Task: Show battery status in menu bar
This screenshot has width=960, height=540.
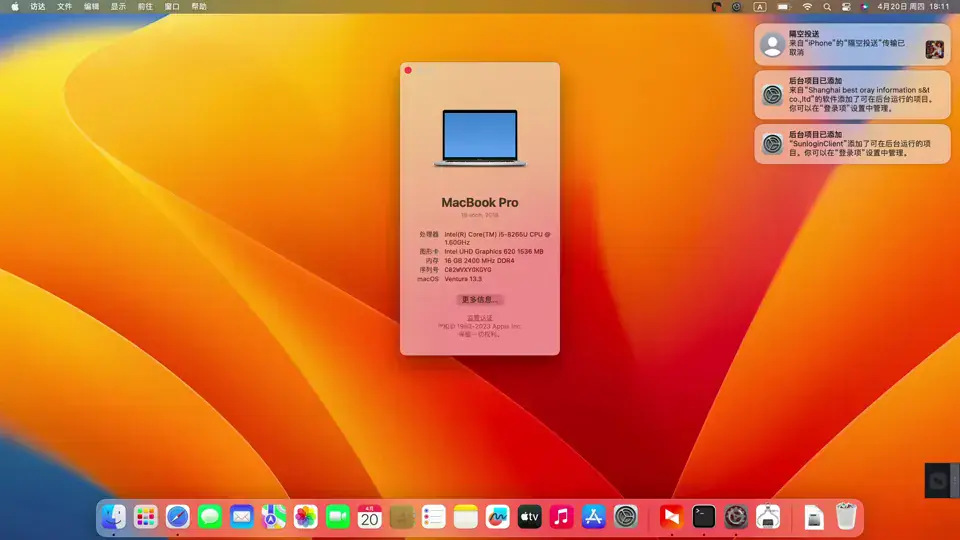Action: (x=784, y=7)
